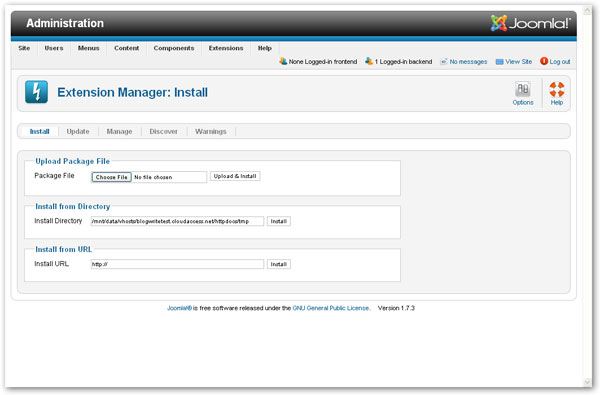Image resolution: width=600 pixels, height=395 pixels.
Task: Follow the Log out link
Action: [560, 62]
